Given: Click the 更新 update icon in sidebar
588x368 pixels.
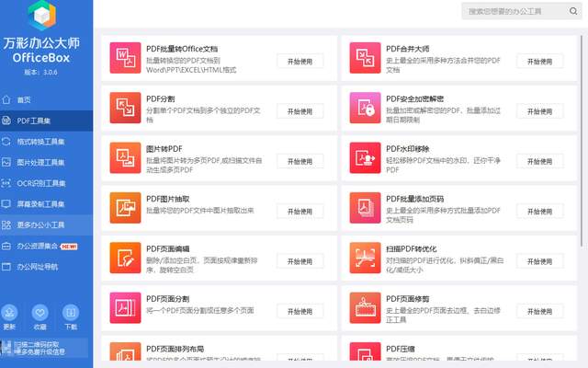Looking at the screenshot, I should coord(9,313).
